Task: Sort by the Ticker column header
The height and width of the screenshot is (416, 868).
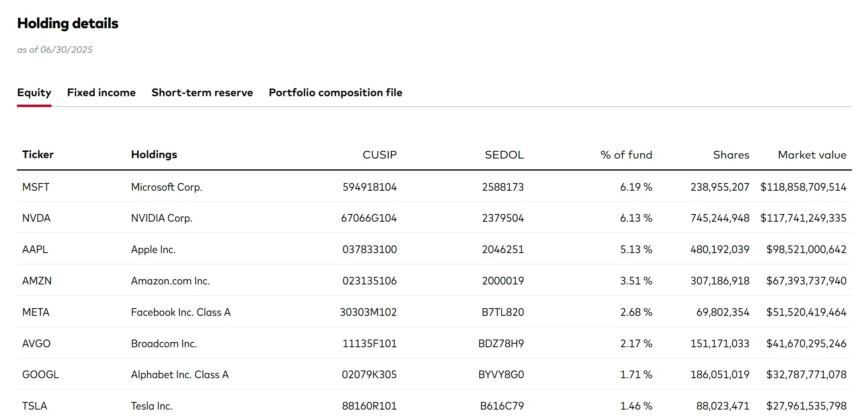Action: tap(38, 154)
